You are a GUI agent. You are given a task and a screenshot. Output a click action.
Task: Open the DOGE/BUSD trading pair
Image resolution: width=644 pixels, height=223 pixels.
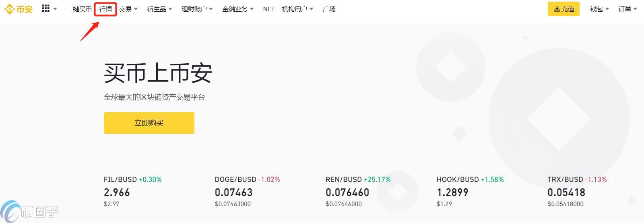click(x=235, y=179)
